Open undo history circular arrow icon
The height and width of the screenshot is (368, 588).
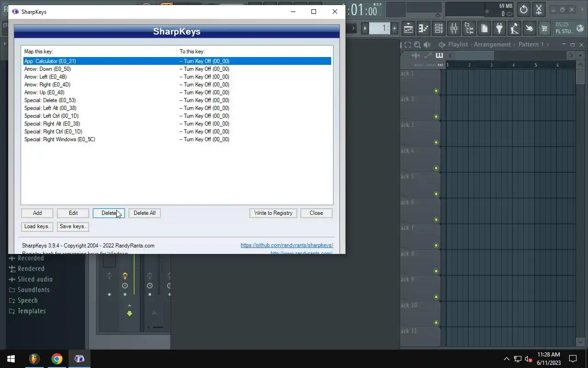[524, 9]
